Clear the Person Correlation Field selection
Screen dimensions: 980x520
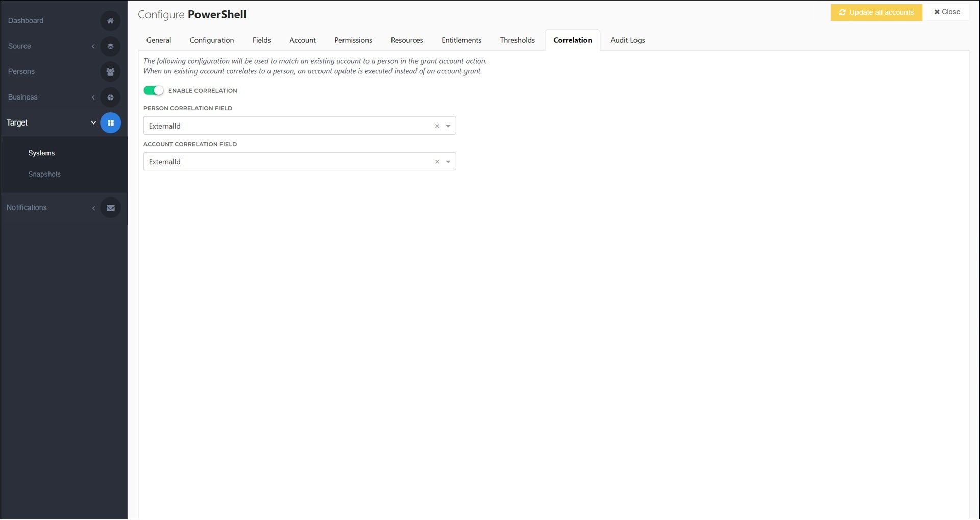tap(437, 126)
